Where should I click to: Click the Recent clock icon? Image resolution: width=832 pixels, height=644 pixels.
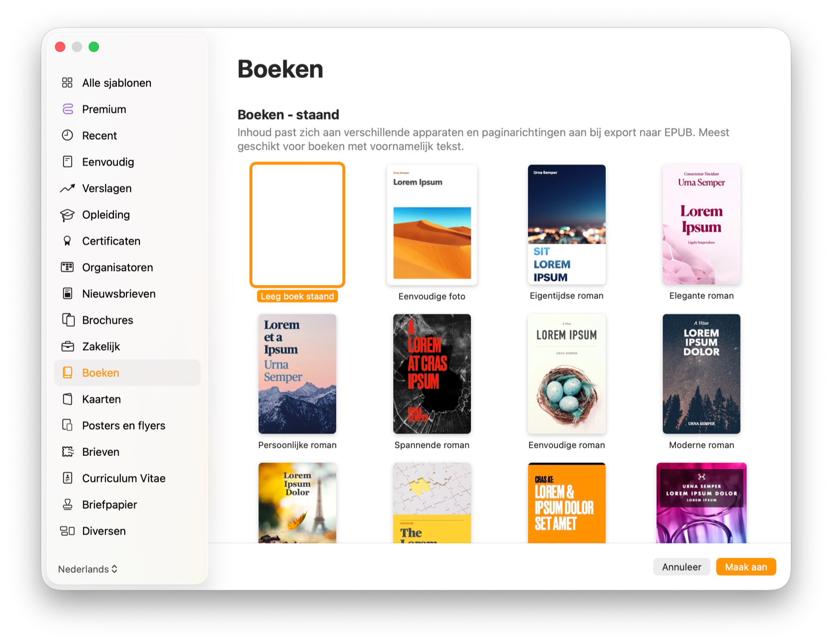[67, 136]
